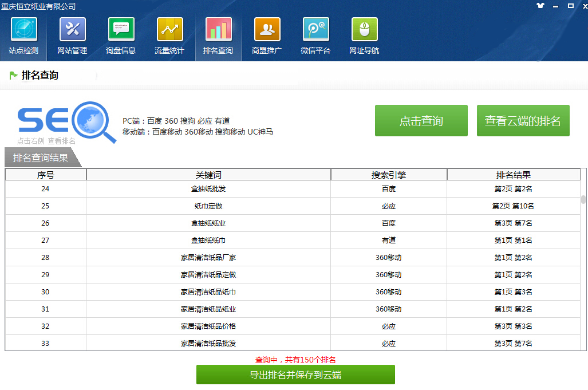Click 百度 engine cell in row 26
The width and height of the screenshot is (588, 390).
click(389, 223)
